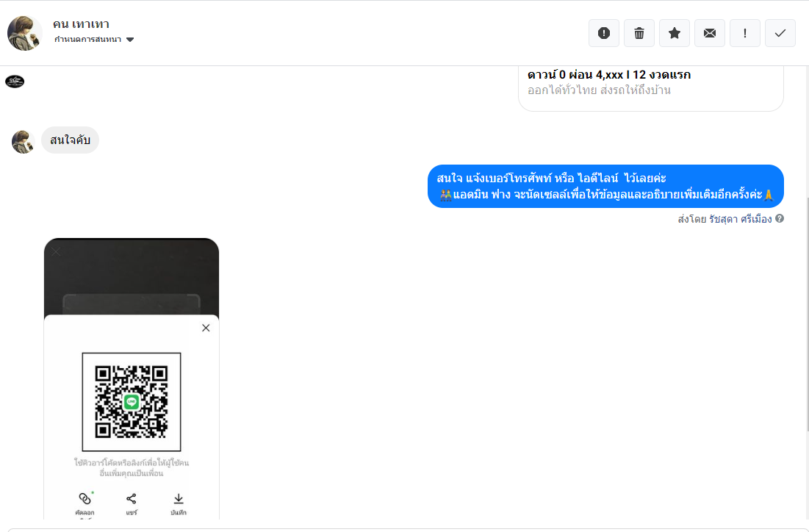Viewport: 809px width, 532px height.
Task: Click the sender avatar beside สนใจคับ
Action: (x=23, y=141)
